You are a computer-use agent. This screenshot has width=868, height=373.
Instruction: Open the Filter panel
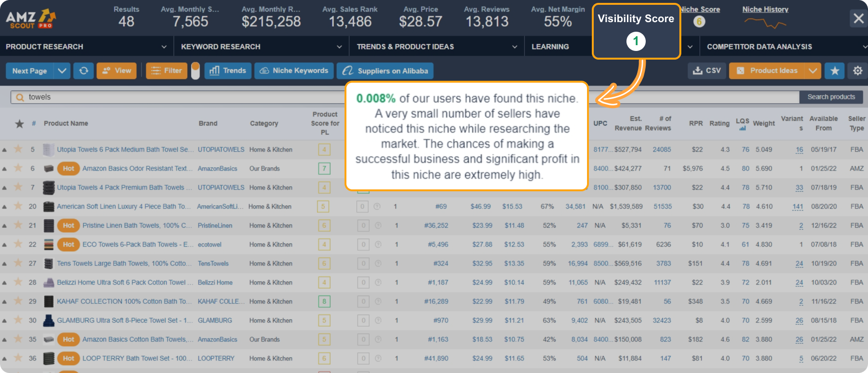(166, 71)
